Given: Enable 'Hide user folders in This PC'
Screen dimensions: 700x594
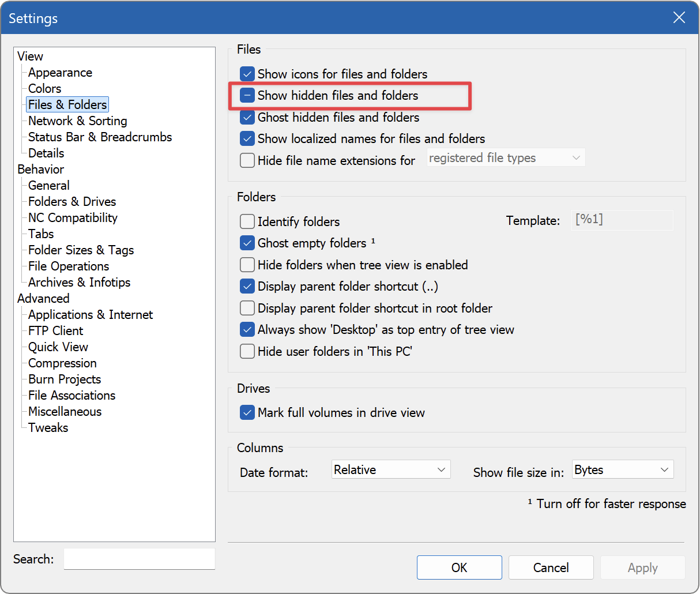Looking at the screenshot, I should [247, 351].
